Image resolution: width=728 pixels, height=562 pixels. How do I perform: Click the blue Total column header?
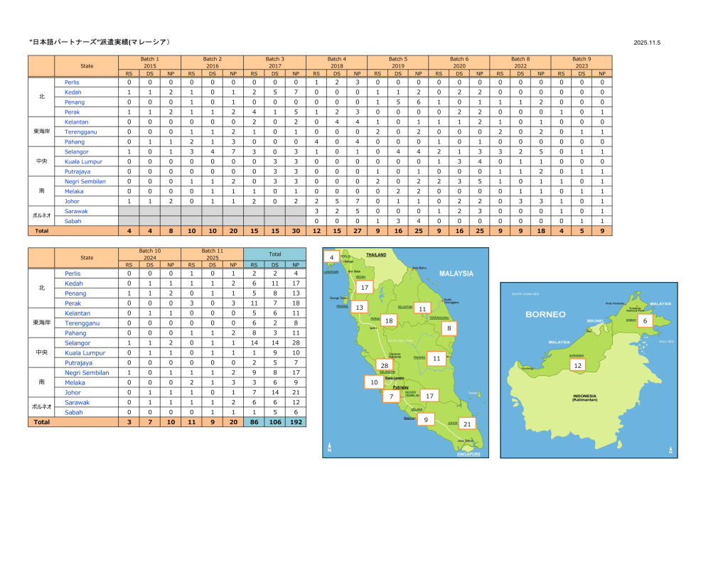274,254
